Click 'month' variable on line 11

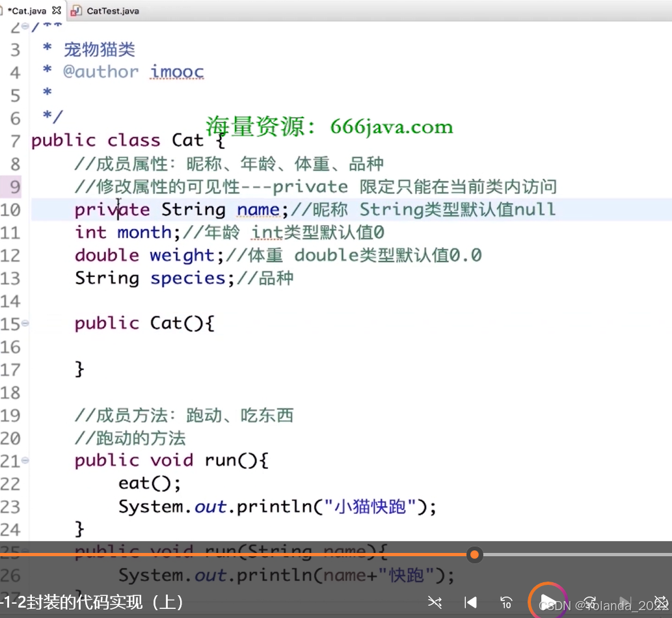click(144, 233)
